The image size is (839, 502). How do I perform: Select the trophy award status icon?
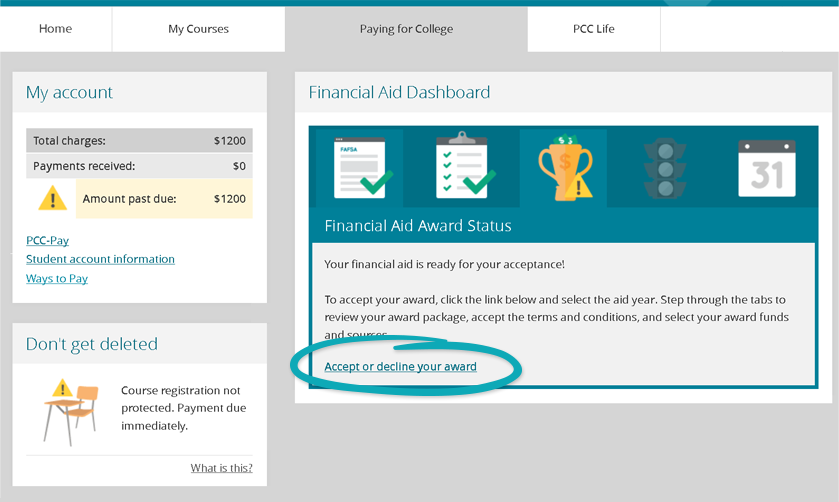565,168
